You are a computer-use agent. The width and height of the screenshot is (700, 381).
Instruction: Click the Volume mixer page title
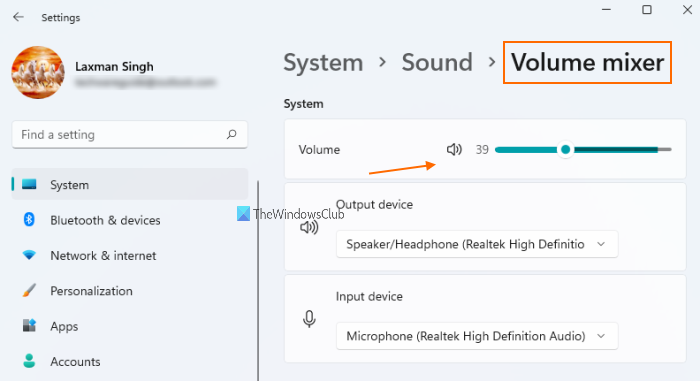tap(587, 62)
